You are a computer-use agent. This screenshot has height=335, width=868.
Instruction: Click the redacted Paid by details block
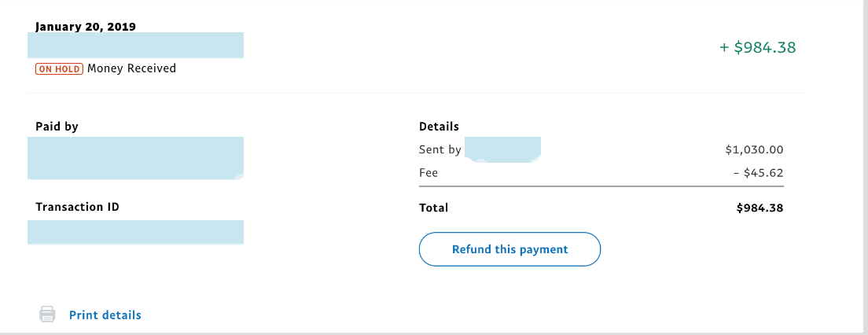(135, 158)
